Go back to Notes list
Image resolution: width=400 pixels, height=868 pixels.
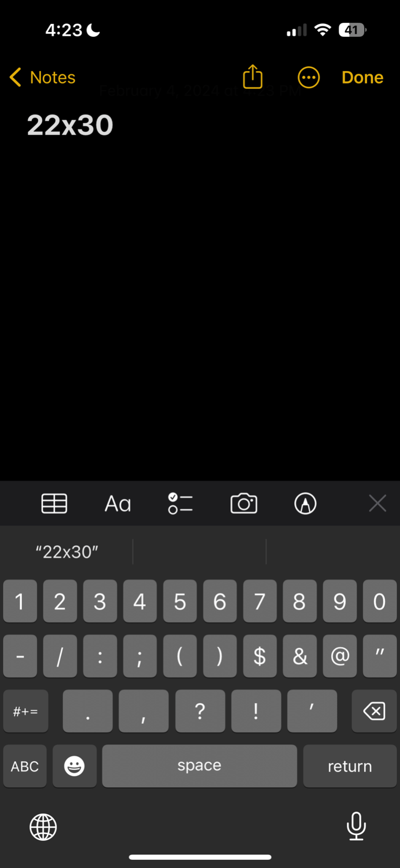(42, 78)
